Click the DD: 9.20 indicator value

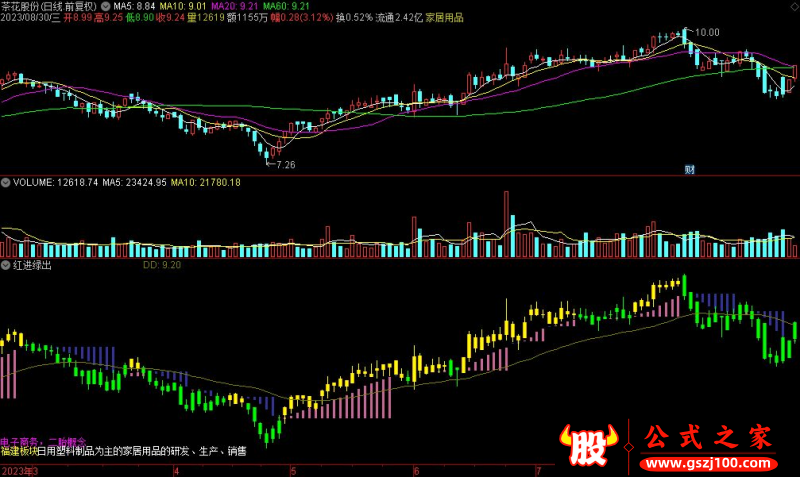(162, 265)
